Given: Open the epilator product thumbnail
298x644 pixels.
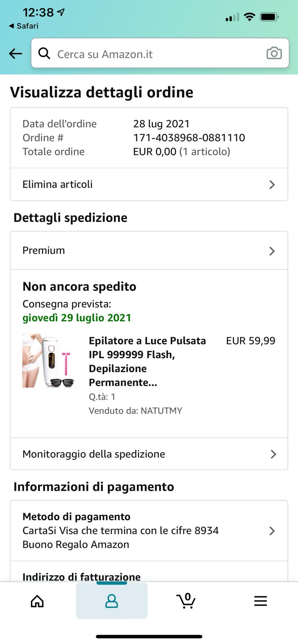Looking at the screenshot, I should (48, 361).
